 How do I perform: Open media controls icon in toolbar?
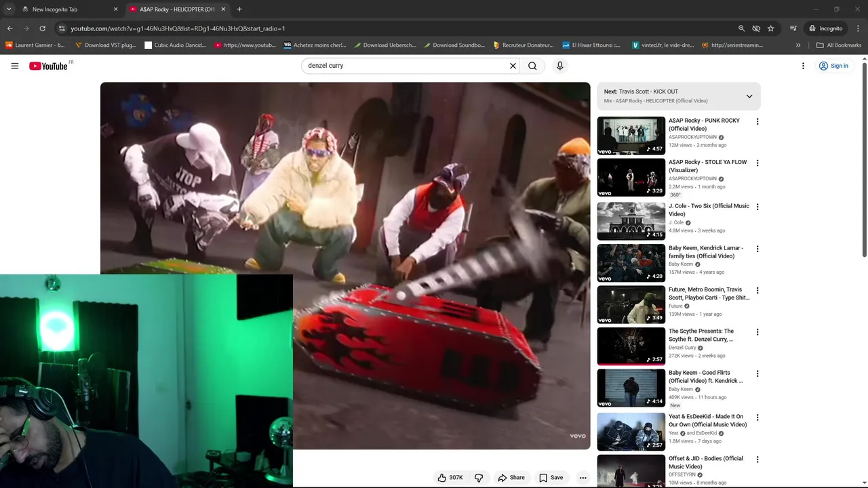(793, 28)
